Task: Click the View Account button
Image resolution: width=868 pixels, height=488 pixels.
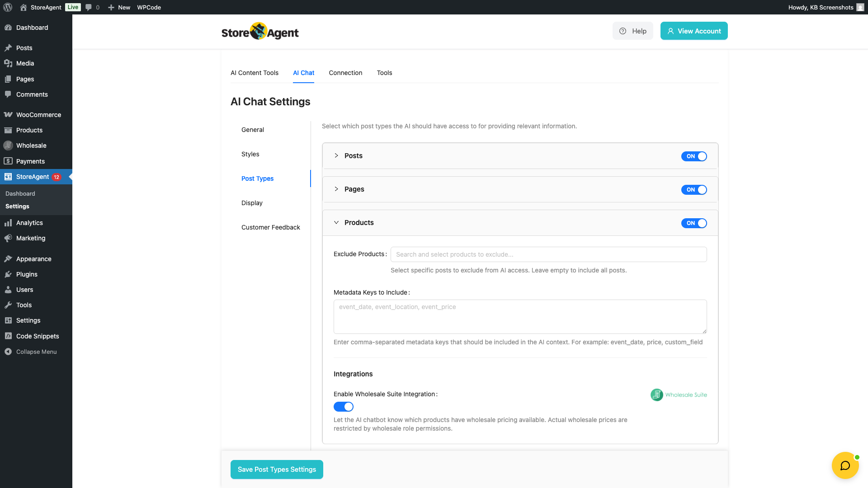Action: pyautogui.click(x=694, y=31)
